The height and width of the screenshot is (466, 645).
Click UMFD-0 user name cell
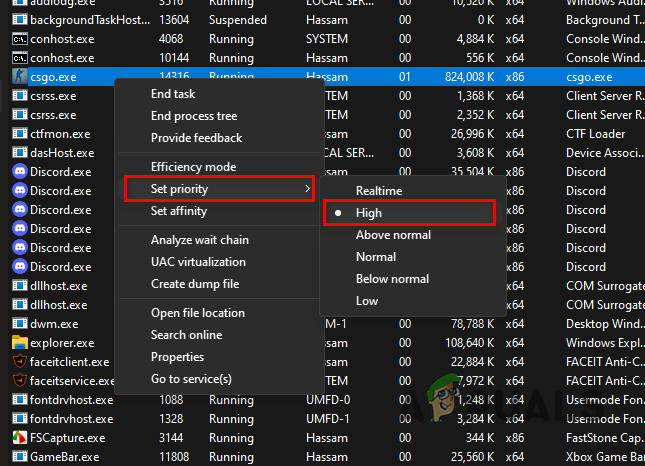pos(327,399)
